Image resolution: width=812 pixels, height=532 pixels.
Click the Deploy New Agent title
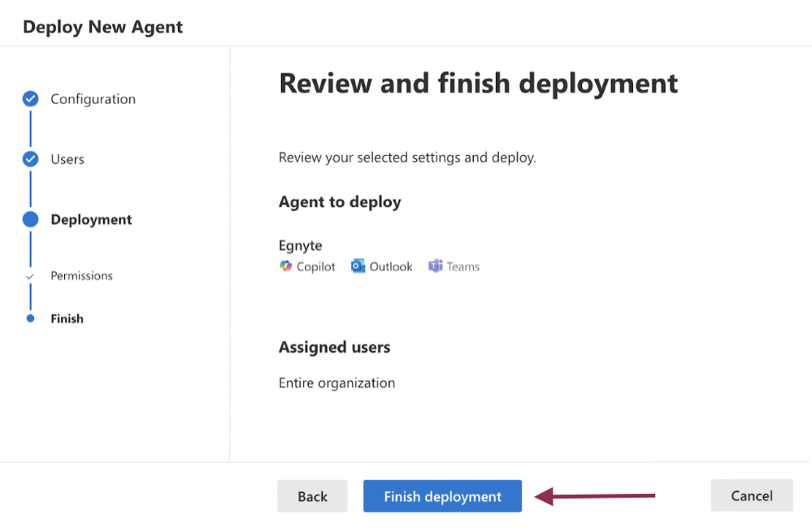pos(102,26)
